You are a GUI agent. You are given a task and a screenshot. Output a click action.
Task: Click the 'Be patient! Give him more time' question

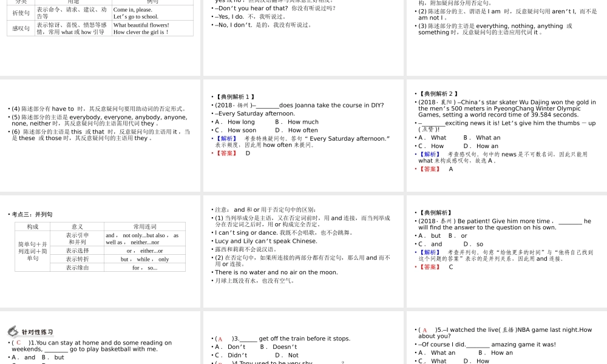505,224
